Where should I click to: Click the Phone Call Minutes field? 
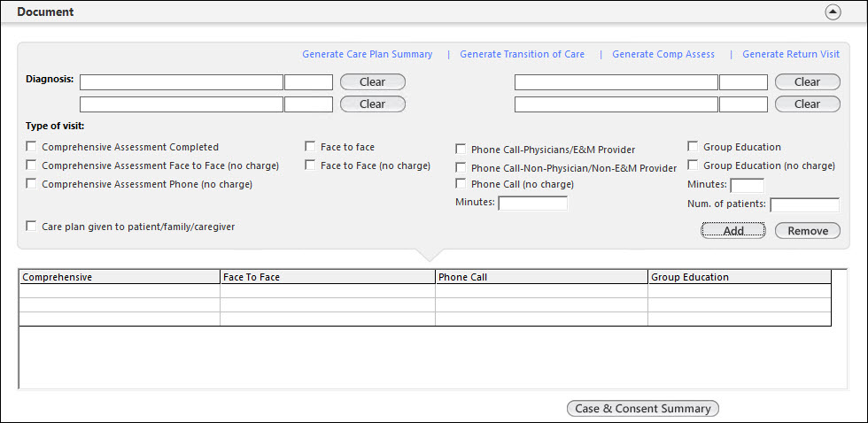pyautogui.click(x=533, y=204)
